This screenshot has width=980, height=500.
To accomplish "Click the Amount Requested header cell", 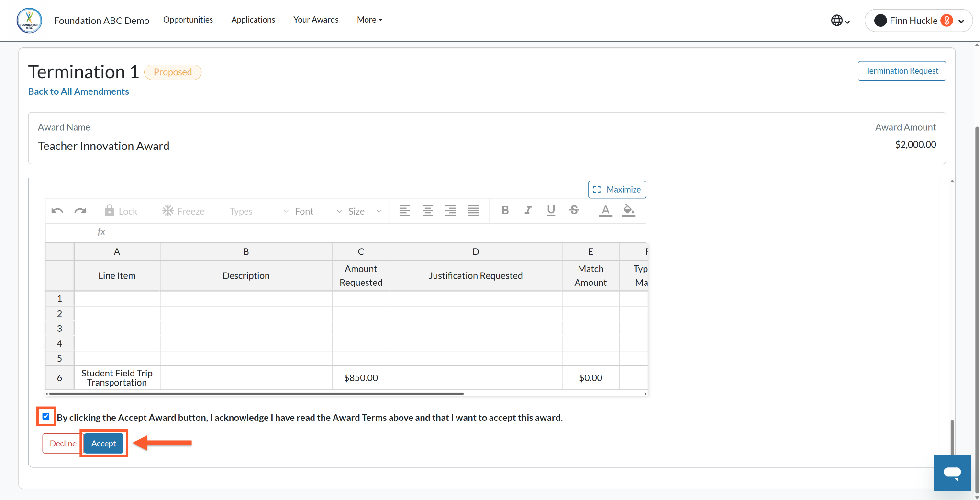I will point(361,275).
